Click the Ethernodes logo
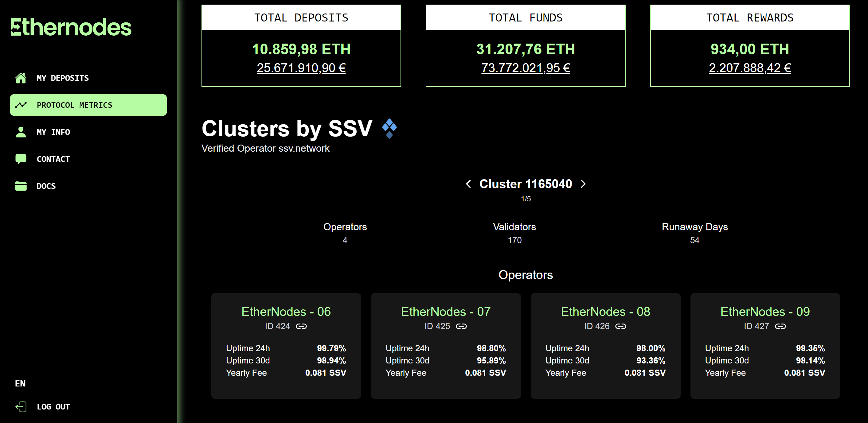 point(71,27)
